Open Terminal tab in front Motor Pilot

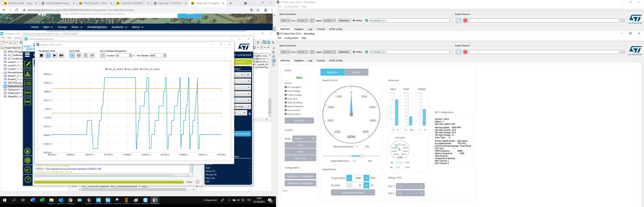point(320,61)
